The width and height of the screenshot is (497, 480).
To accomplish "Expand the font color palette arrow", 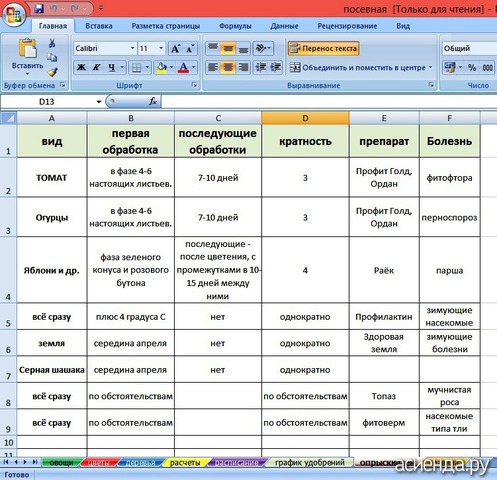I will point(193,68).
